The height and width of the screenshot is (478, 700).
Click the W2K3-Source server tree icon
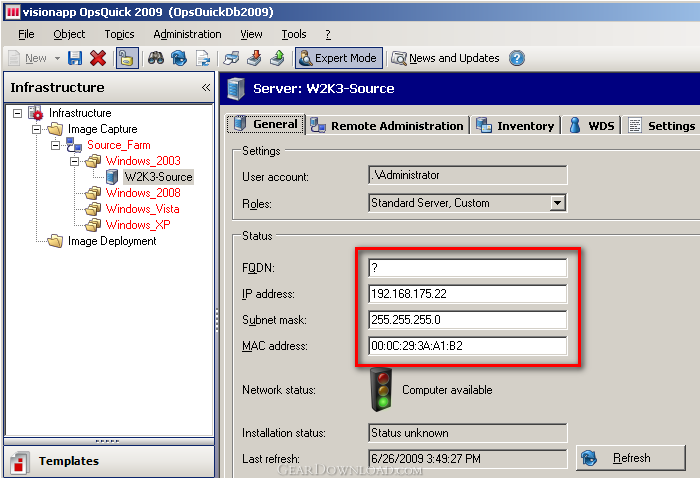(x=112, y=177)
